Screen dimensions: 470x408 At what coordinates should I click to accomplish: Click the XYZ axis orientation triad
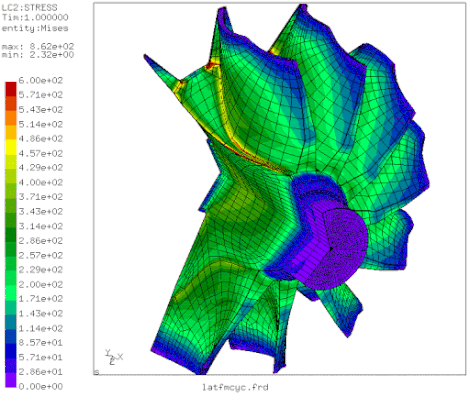coord(114,357)
